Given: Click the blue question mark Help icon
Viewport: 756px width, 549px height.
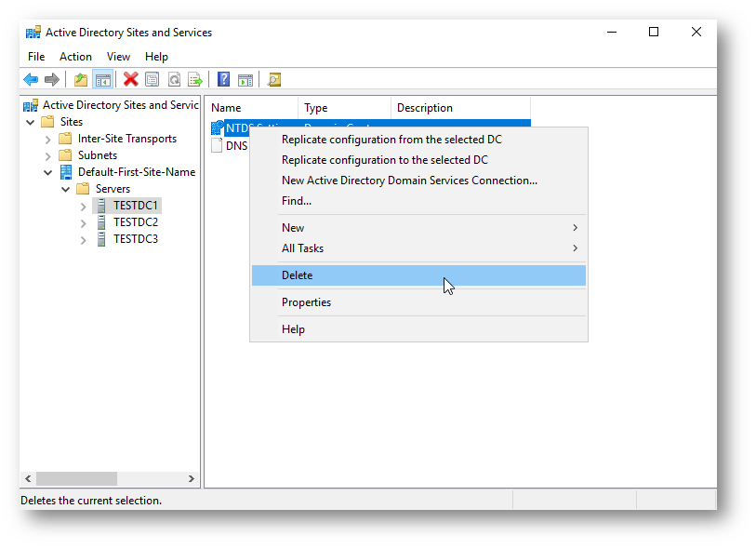Looking at the screenshot, I should pyautogui.click(x=224, y=80).
